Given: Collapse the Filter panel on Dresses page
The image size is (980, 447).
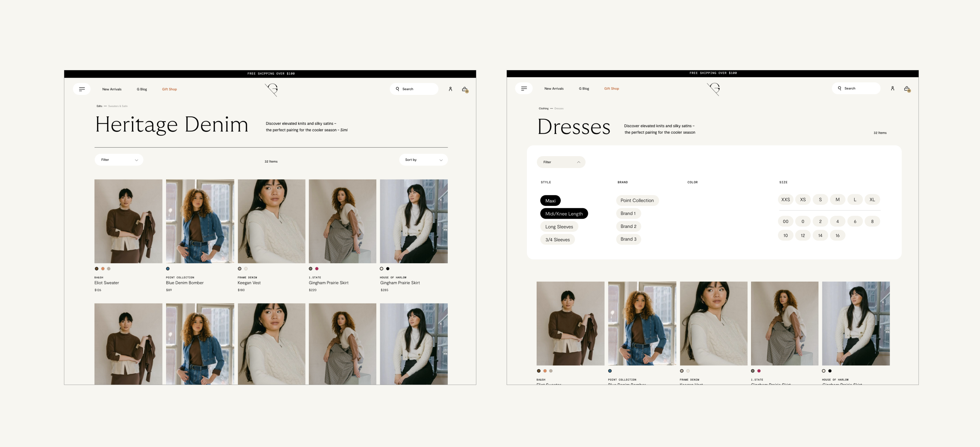Looking at the screenshot, I should click(x=561, y=162).
